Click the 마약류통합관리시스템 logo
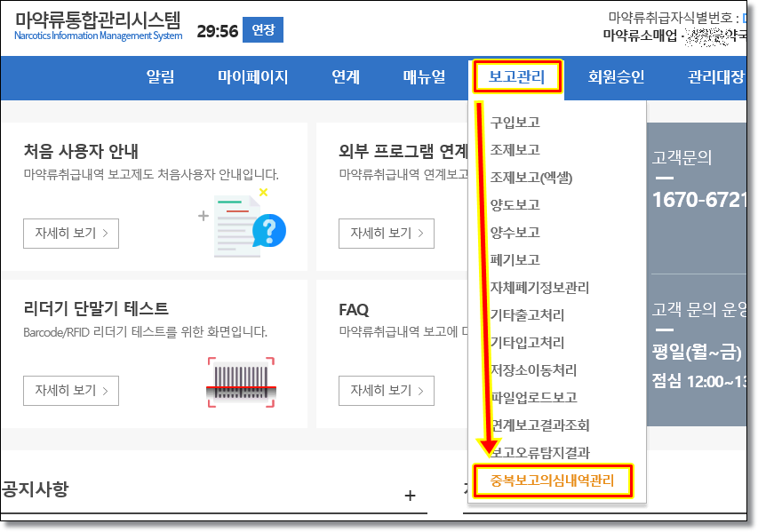 point(99,26)
